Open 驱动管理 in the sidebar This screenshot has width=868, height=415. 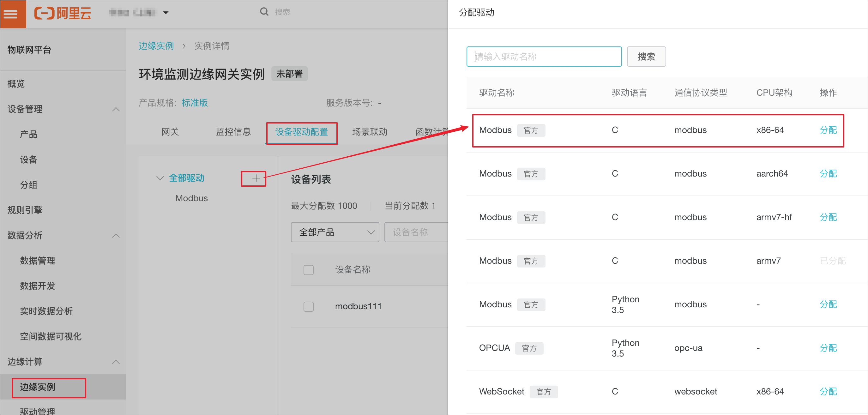37,411
